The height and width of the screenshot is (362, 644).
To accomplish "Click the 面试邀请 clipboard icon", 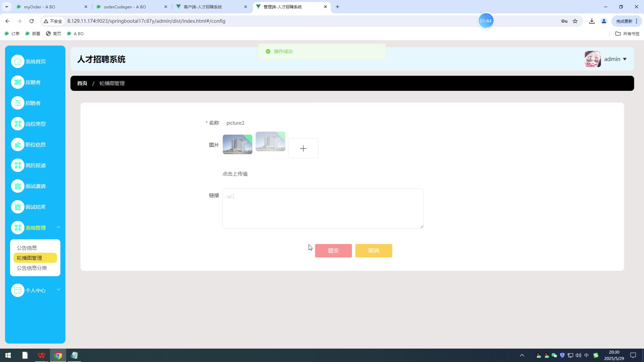I will coord(18,186).
